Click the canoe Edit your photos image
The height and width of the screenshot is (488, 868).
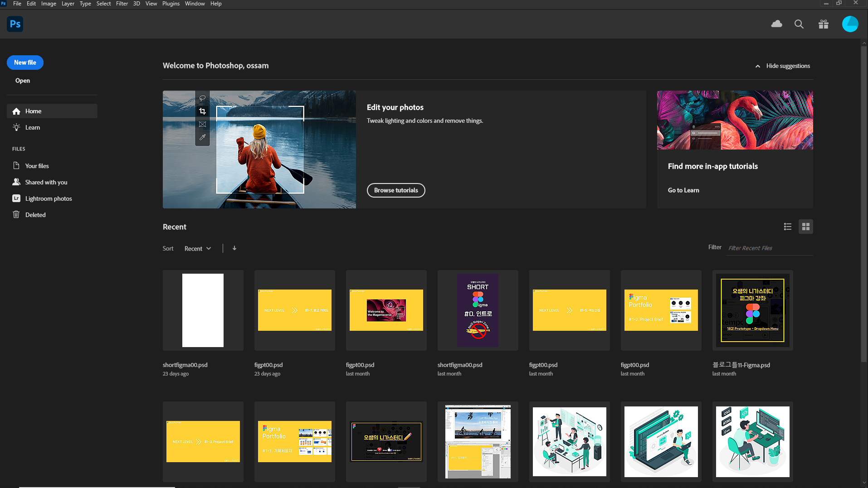pyautogui.click(x=259, y=150)
